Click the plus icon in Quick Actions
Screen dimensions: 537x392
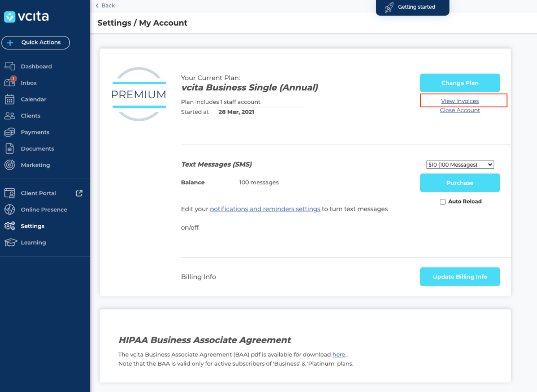(x=10, y=42)
